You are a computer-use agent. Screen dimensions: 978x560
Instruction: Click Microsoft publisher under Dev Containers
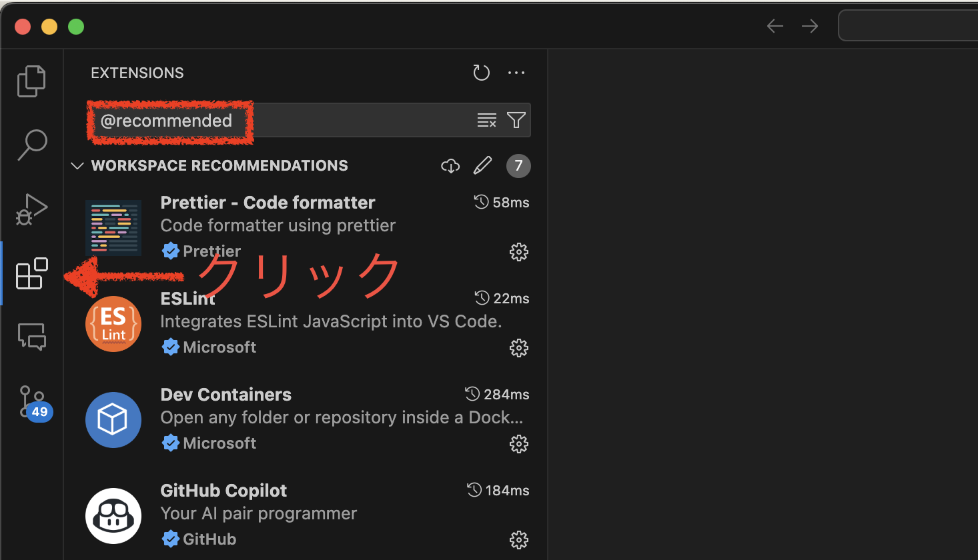coord(219,443)
